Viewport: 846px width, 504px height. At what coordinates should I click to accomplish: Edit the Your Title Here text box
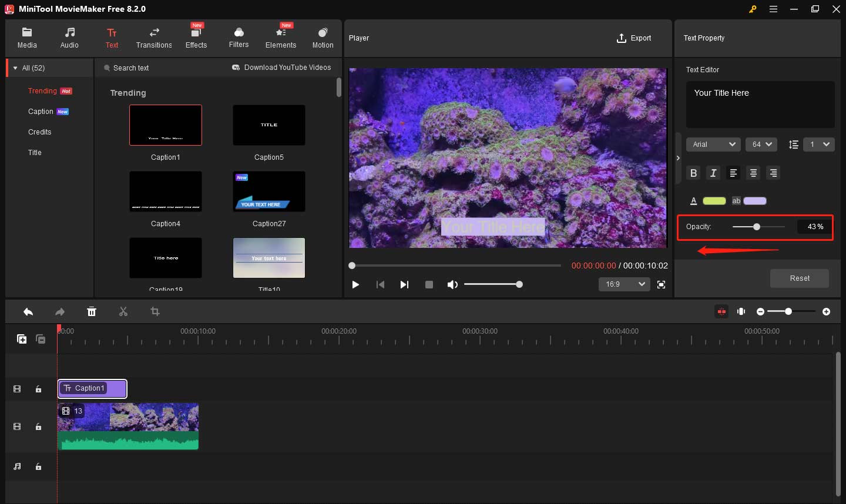760,105
